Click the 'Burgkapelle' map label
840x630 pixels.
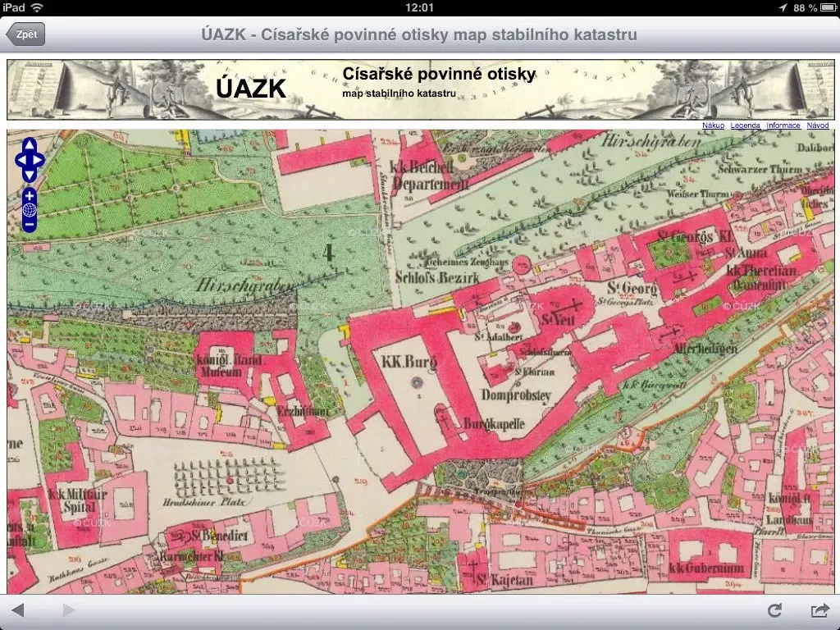click(494, 424)
